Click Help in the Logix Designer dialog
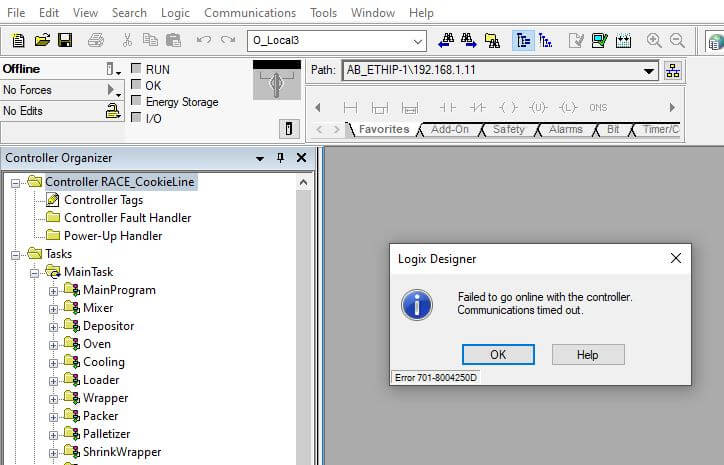724x465 pixels. (x=588, y=355)
